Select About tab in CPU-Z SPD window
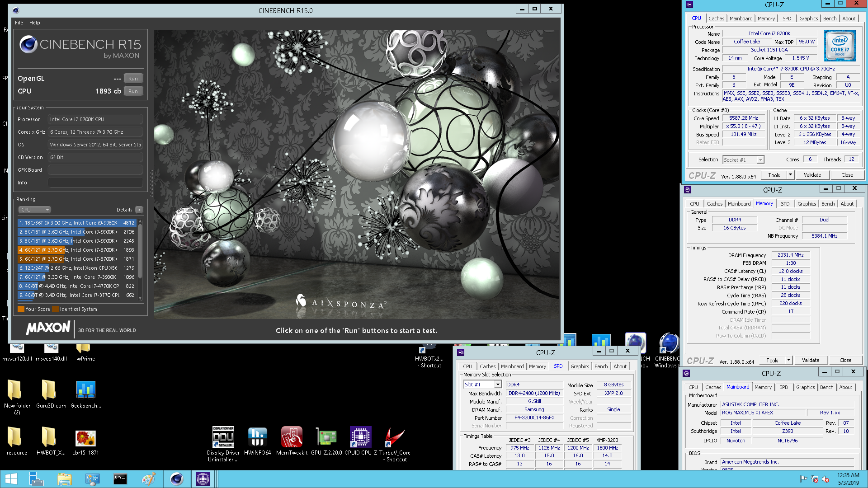The width and height of the screenshot is (868, 488). 620,366
